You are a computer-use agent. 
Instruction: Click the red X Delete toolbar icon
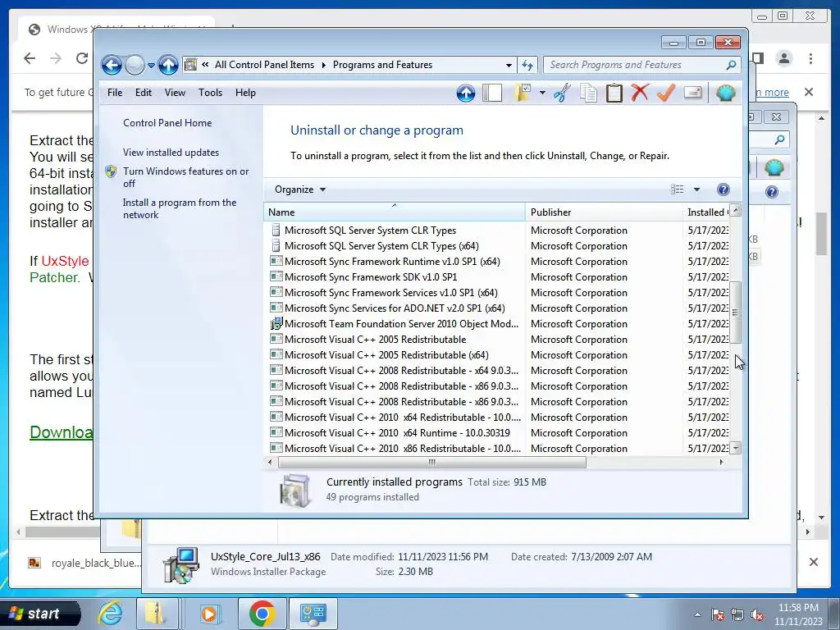tap(640, 93)
